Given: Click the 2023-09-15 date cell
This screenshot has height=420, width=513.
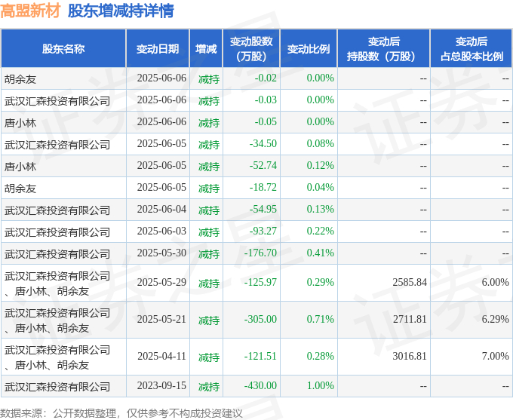Looking at the screenshot, I should click(x=161, y=385).
